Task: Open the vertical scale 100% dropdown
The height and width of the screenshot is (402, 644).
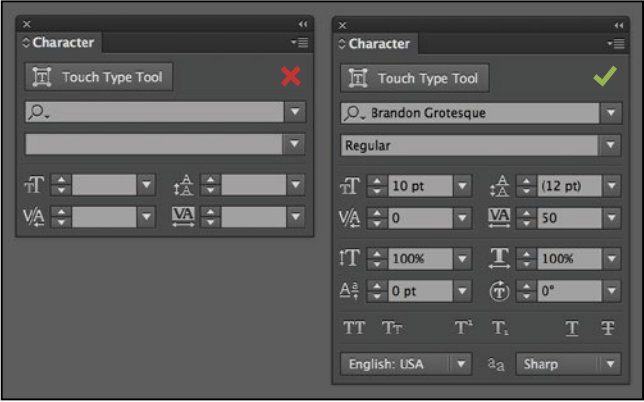Action: point(462,259)
